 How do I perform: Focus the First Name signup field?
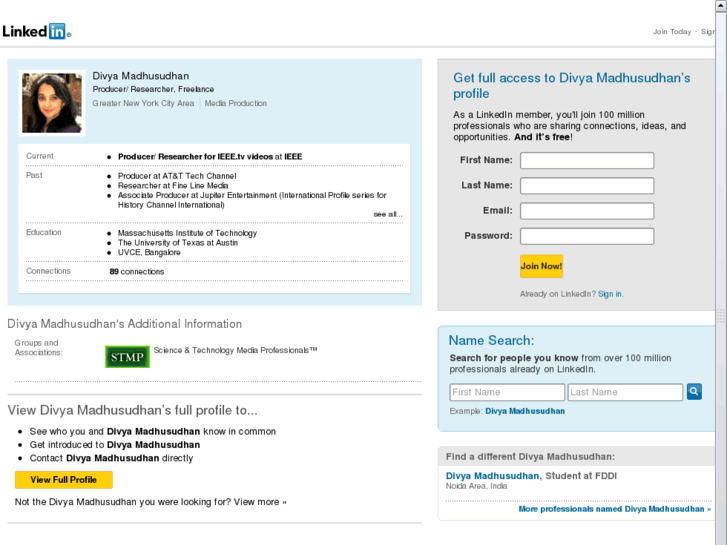[x=587, y=160]
